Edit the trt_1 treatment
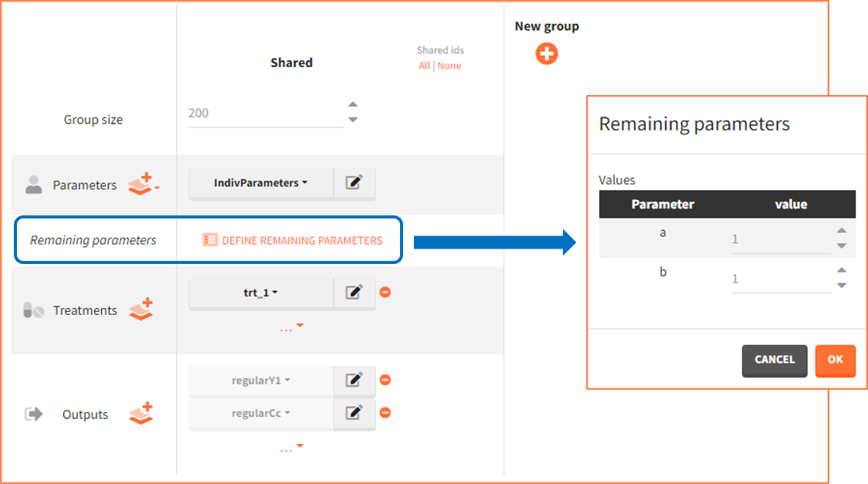Screen dimensions: 868x484 (354, 293)
